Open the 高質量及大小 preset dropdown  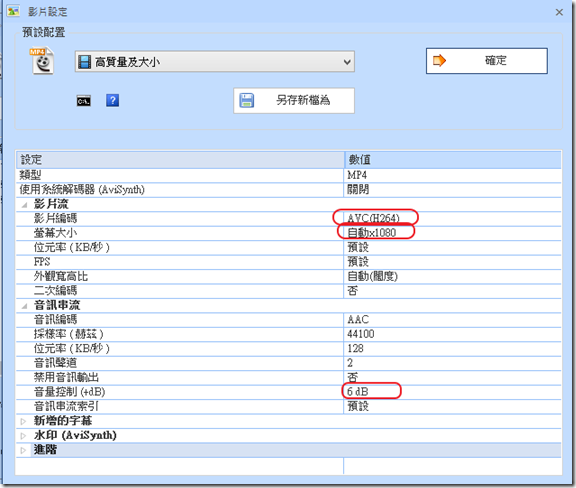tap(215, 62)
